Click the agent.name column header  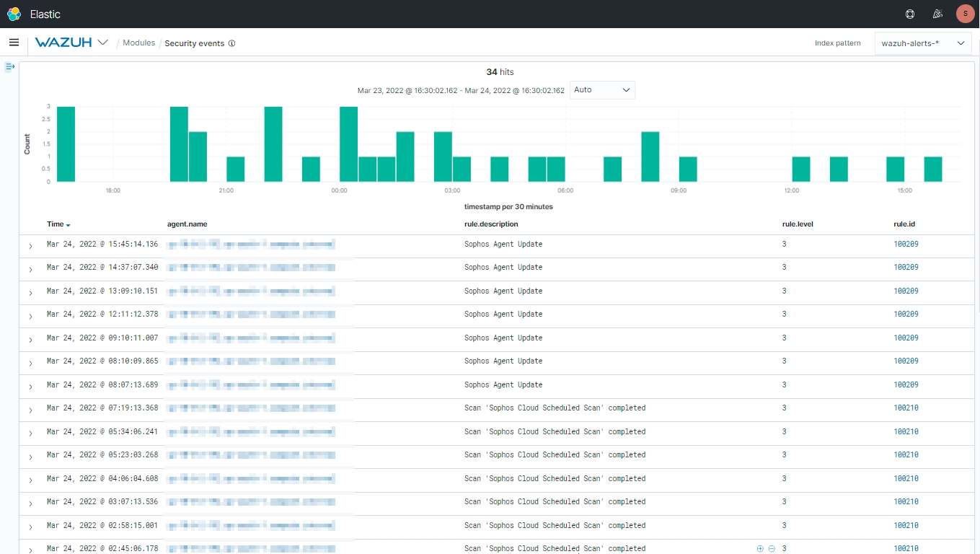point(187,224)
